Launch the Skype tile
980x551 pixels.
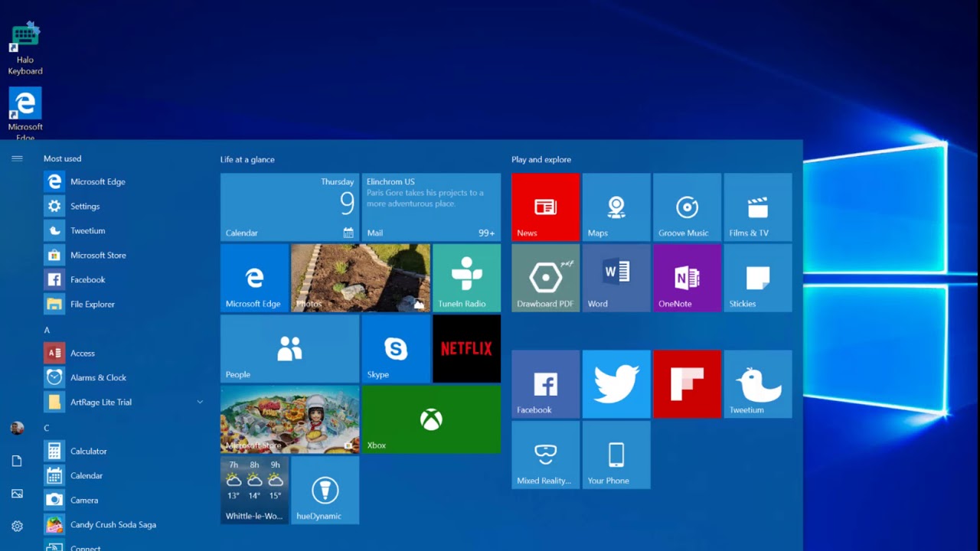pyautogui.click(x=396, y=349)
